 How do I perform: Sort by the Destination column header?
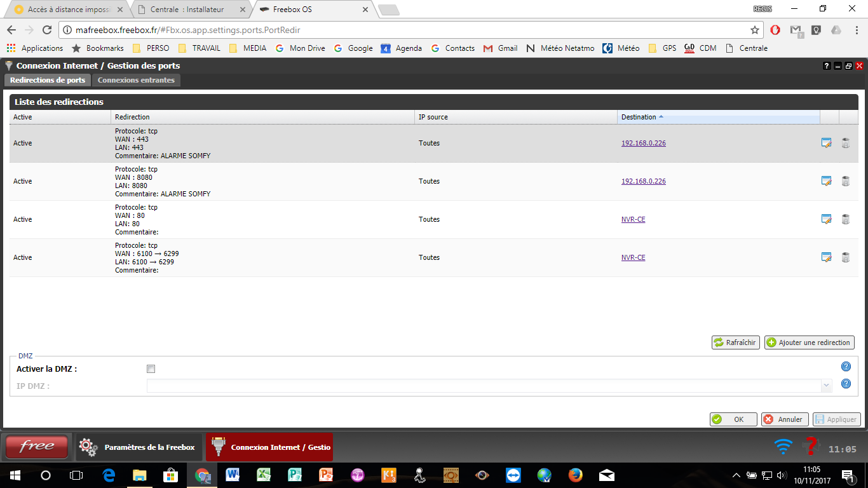pos(718,117)
